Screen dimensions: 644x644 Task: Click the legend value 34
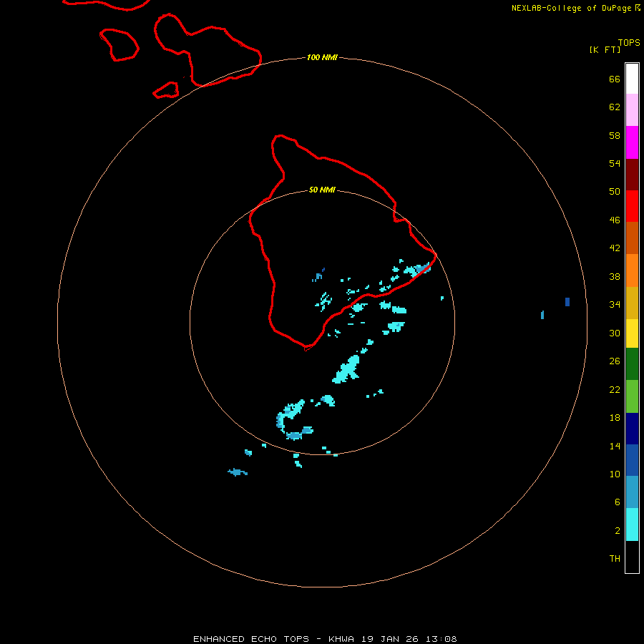tap(615, 305)
